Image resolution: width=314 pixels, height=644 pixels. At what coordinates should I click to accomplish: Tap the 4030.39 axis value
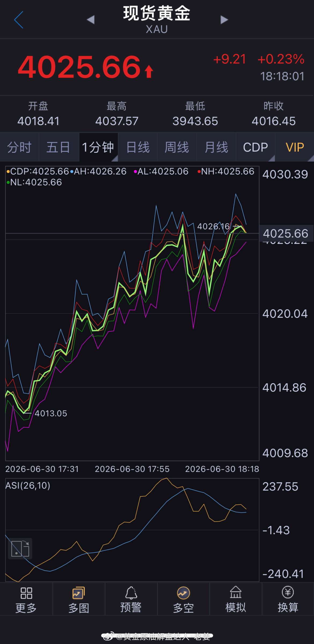coord(285,174)
